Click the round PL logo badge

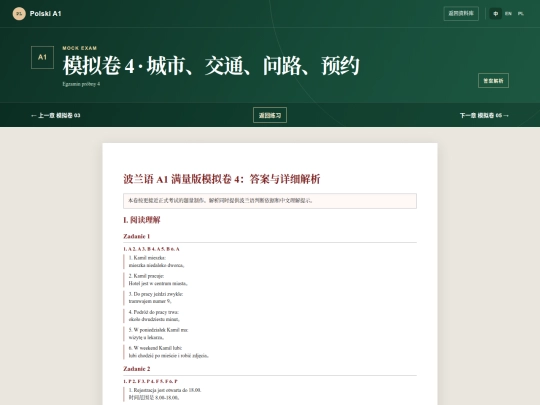(x=19, y=14)
